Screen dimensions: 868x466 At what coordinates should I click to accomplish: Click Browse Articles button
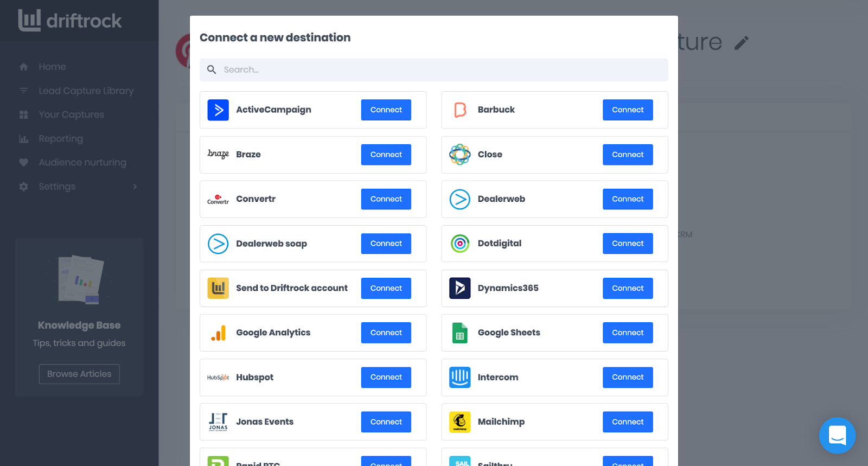79,374
